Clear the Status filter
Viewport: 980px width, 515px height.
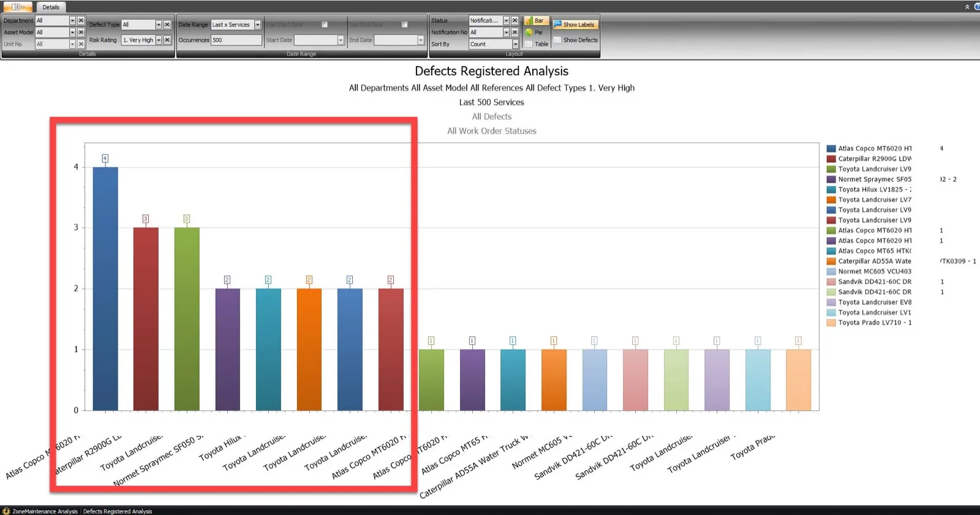(x=514, y=20)
